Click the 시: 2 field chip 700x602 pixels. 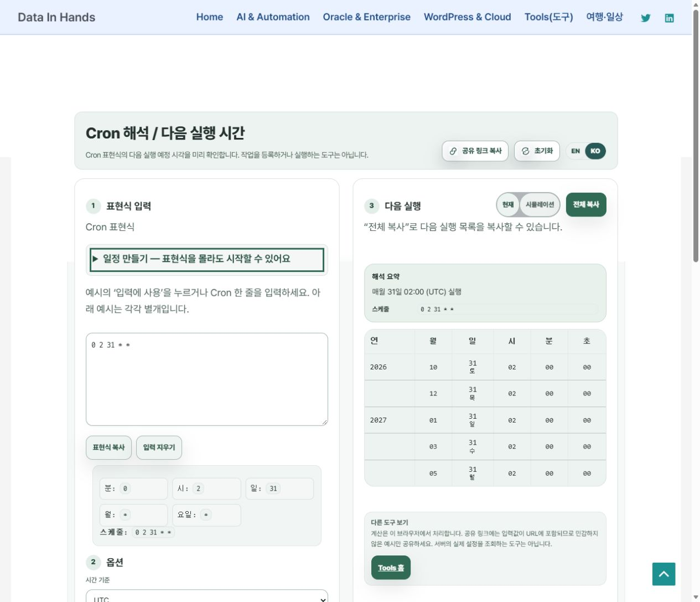(206, 488)
